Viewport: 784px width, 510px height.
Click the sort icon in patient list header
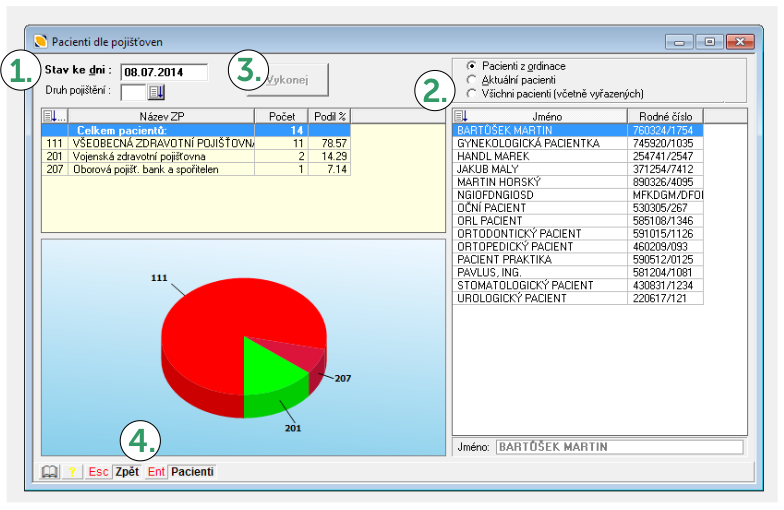point(461,116)
